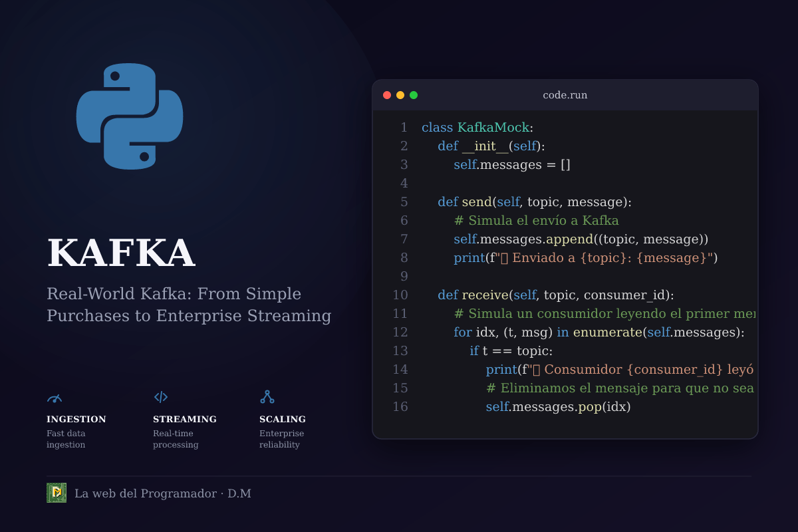Click the 'def __init__(self):' code line
Viewport: 798px width, 532px height.
coord(491,146)
